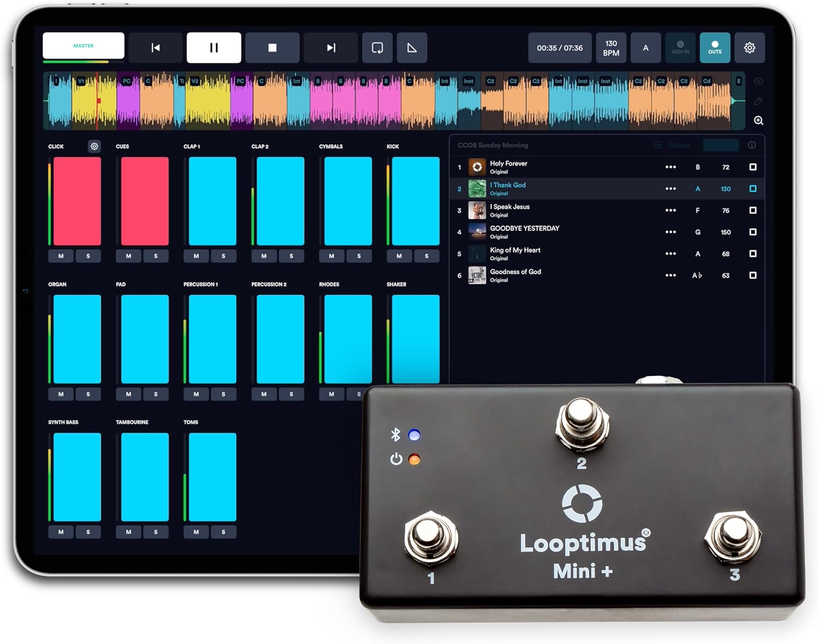Skip to next section button
Image resolution: width=819 pixels, height=644 pixels.
pos(331,48)
